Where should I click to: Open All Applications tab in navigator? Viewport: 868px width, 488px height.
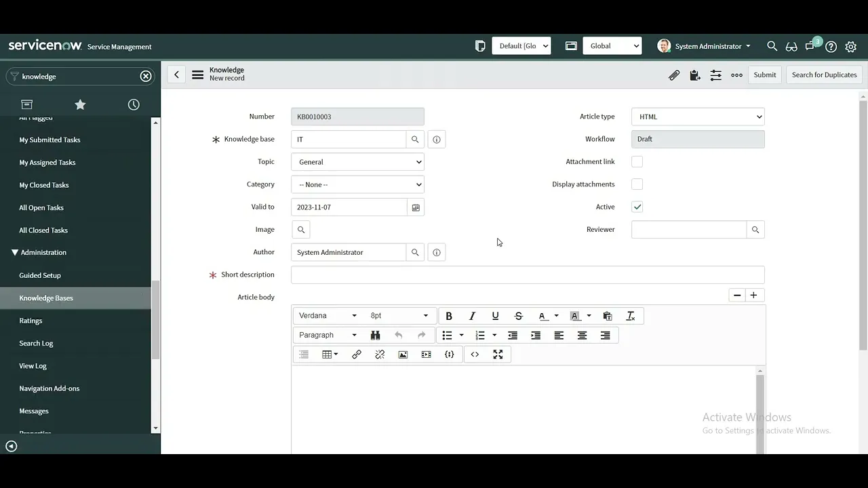[26, 104]
